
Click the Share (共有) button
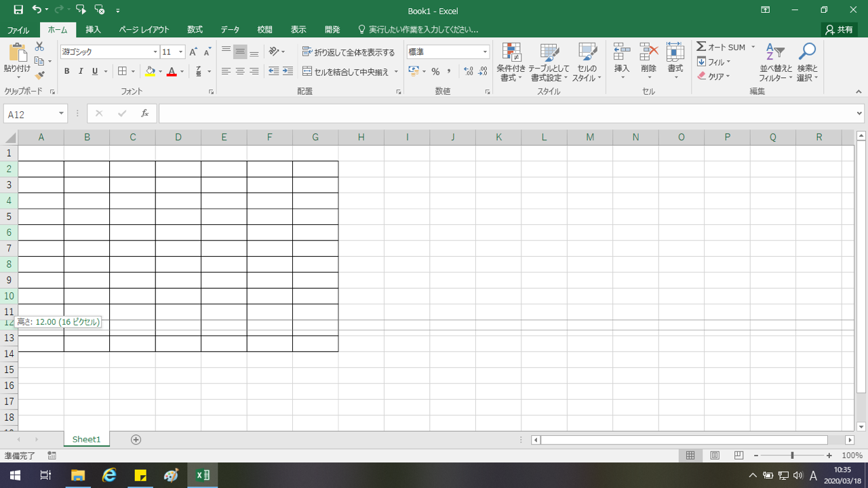point(840,30)
